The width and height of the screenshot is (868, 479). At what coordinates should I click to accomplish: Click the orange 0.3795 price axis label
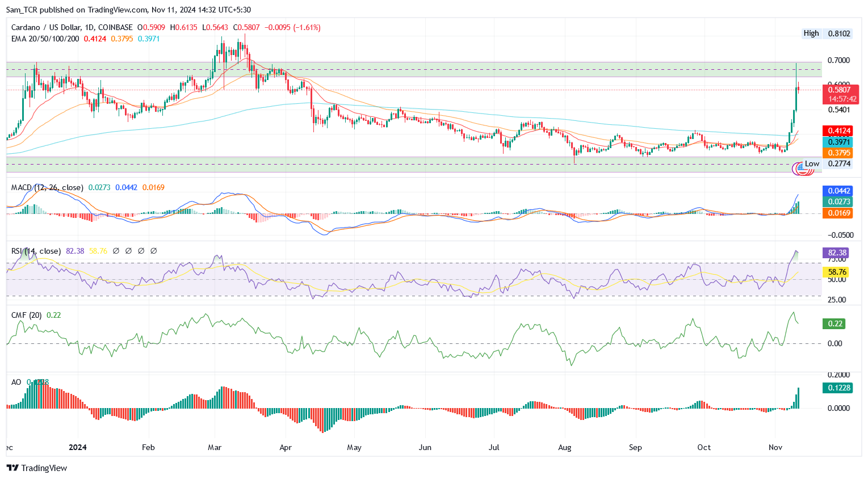(x=838, y=153)
